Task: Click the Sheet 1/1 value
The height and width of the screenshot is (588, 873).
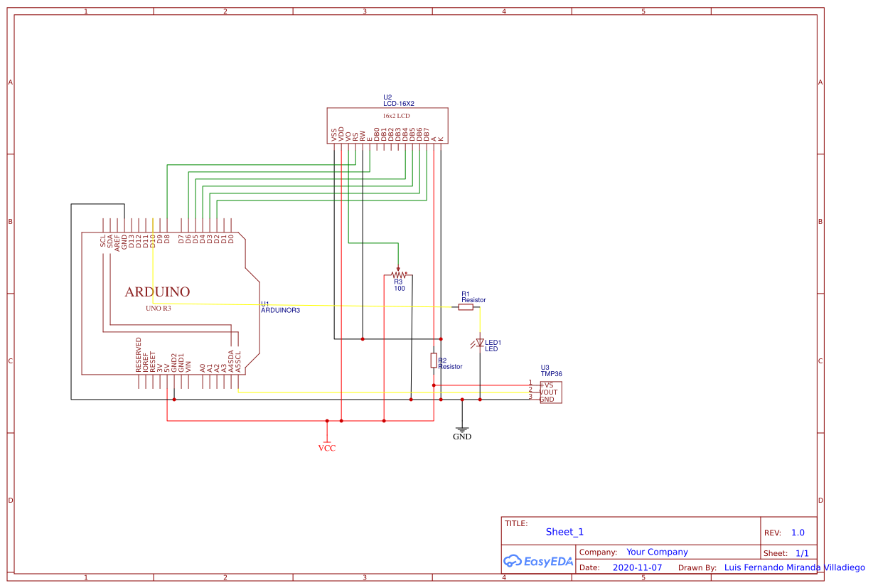Action: [803, 552]
